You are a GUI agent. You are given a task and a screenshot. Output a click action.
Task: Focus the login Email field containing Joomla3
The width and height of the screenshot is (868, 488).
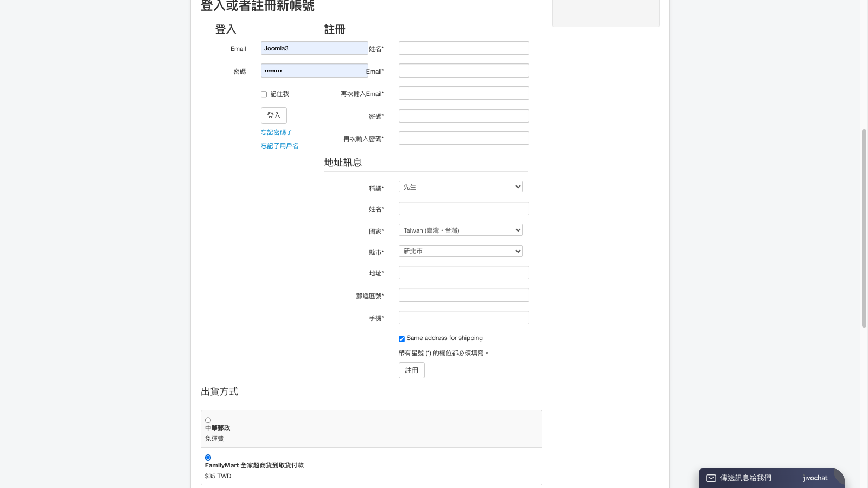[315, 48]
